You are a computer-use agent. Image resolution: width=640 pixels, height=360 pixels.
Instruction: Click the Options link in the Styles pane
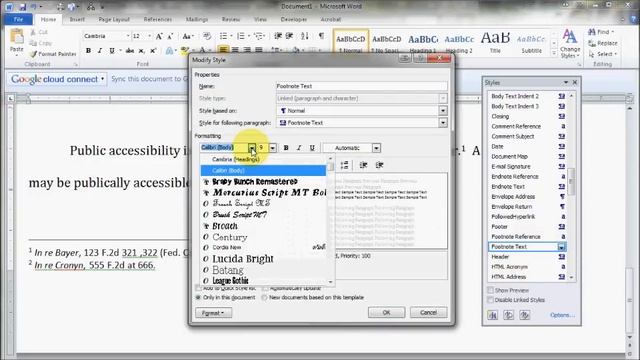coord(562,315)
